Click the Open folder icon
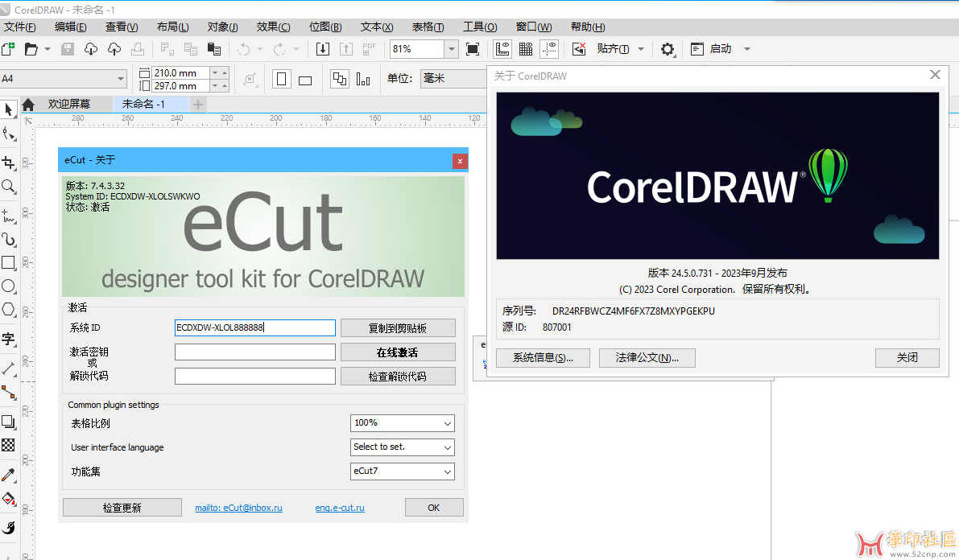959x560 pixels. [31, 49]
